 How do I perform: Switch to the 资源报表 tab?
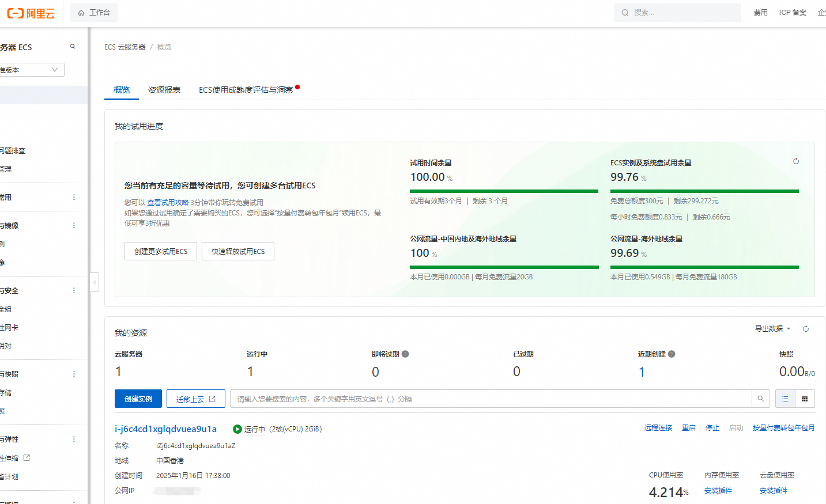[164, 90]
